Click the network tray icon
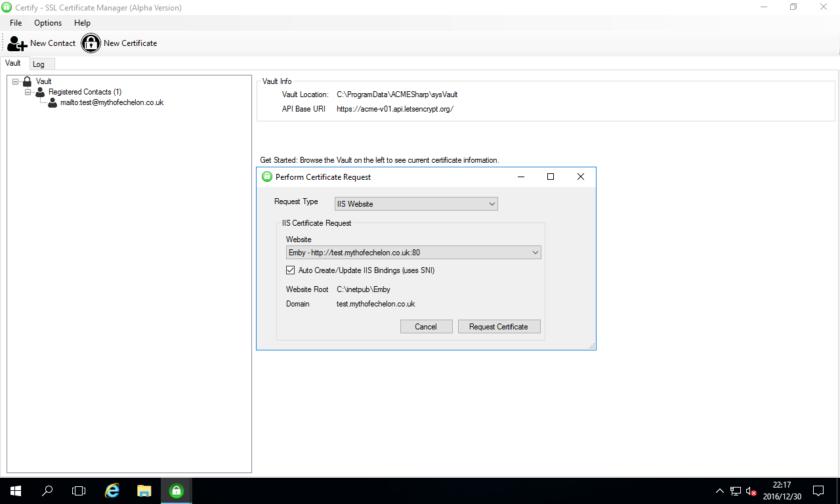Image resolution: width=840 pixels, height=504 pixels. pos(736,491)
